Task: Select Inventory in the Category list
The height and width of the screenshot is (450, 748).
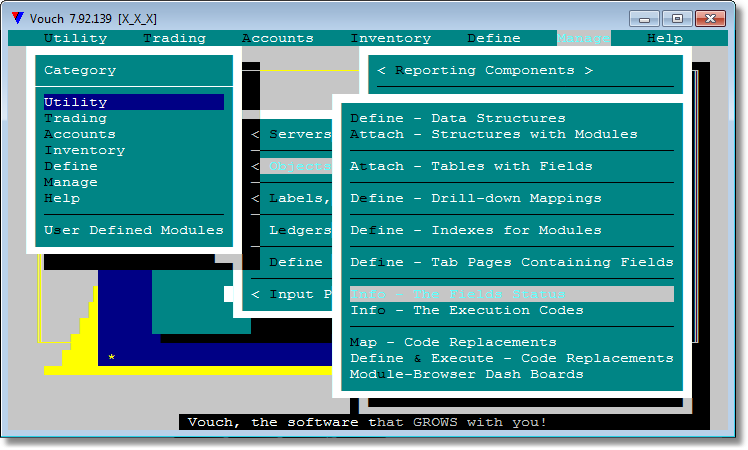Action: point(84,150)
